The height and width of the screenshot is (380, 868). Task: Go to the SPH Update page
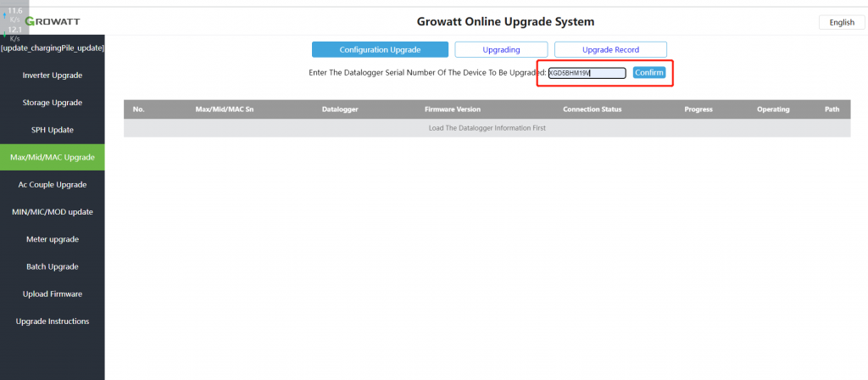point(52,130)
